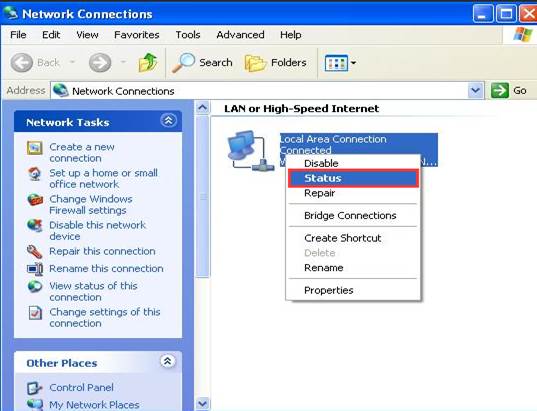537x411 pixels.
Task: Open the Advanced menu
Action: tap(240, 35)
